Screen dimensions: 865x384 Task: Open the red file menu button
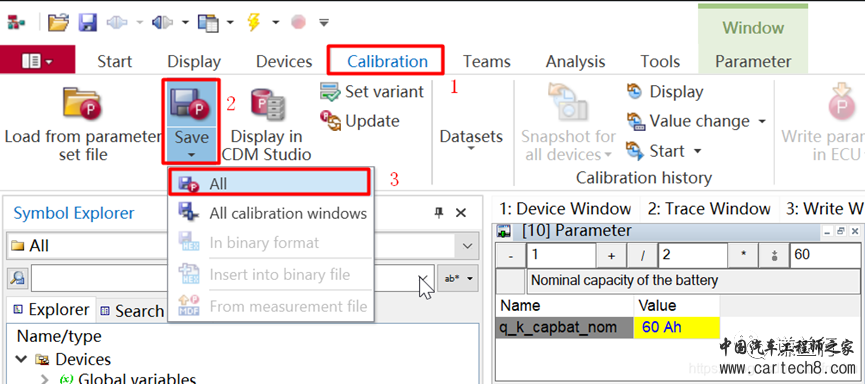click(38, 60)
